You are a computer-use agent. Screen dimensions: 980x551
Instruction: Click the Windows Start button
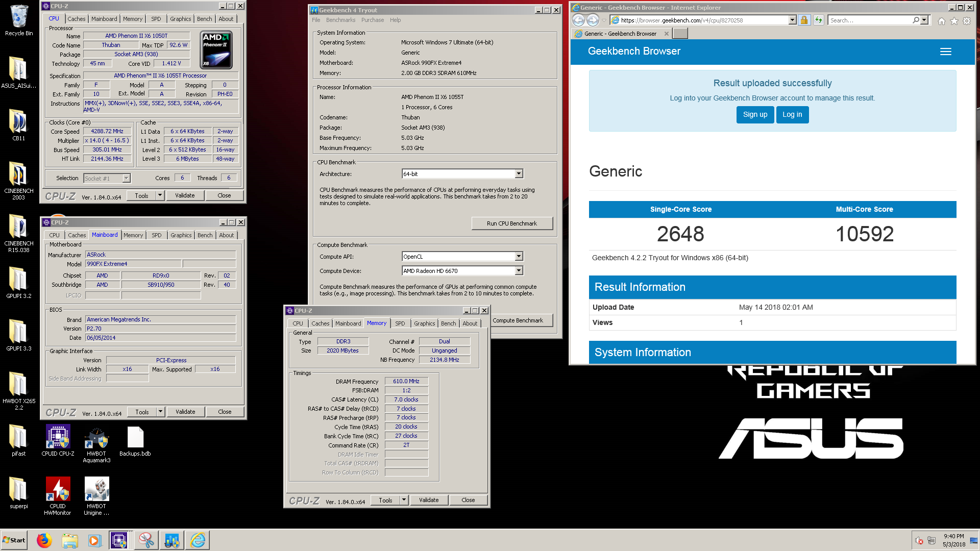tap(14, 540)
